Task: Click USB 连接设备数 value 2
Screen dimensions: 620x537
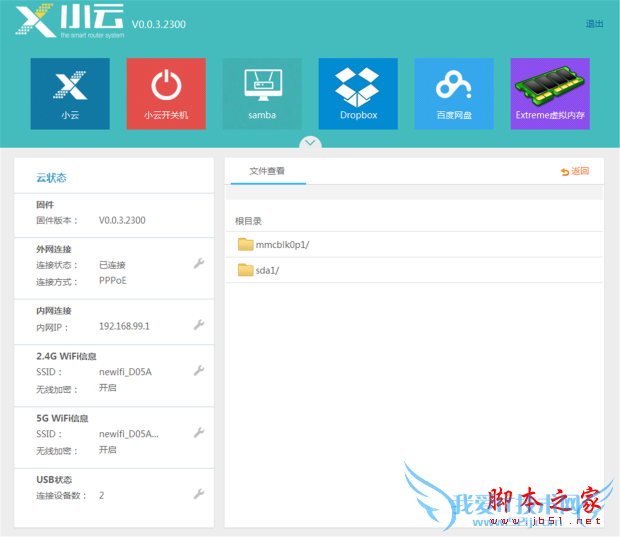Action: [x=102, y=495]
